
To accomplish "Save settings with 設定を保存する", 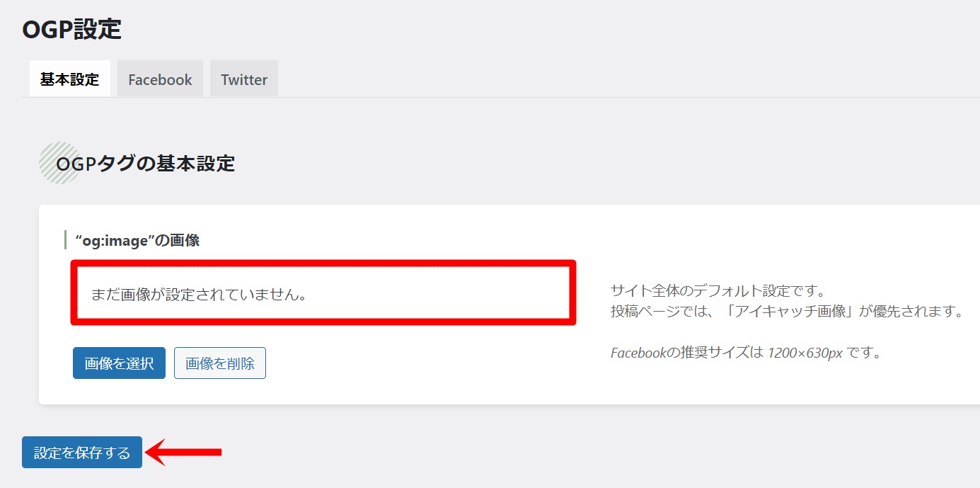I will (82, 453).
